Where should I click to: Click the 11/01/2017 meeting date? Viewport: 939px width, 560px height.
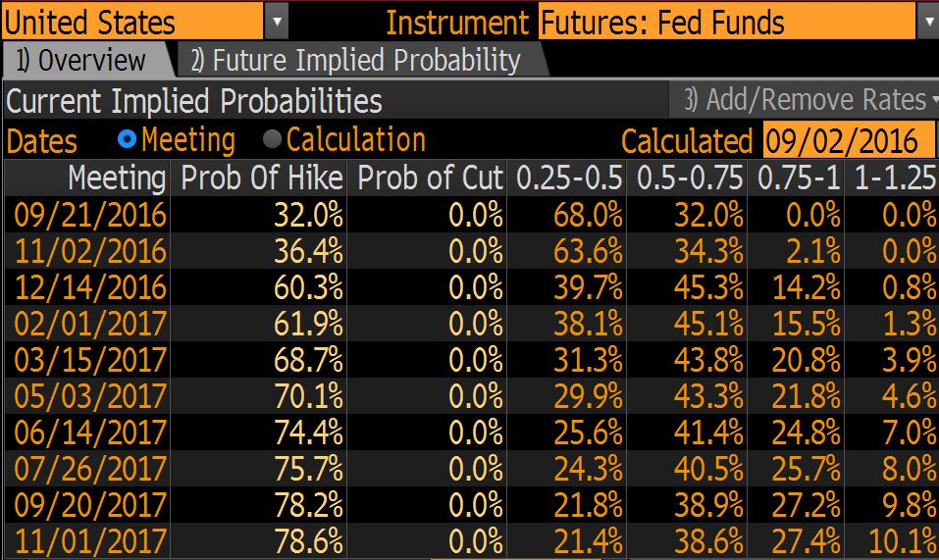click(86, 540)
